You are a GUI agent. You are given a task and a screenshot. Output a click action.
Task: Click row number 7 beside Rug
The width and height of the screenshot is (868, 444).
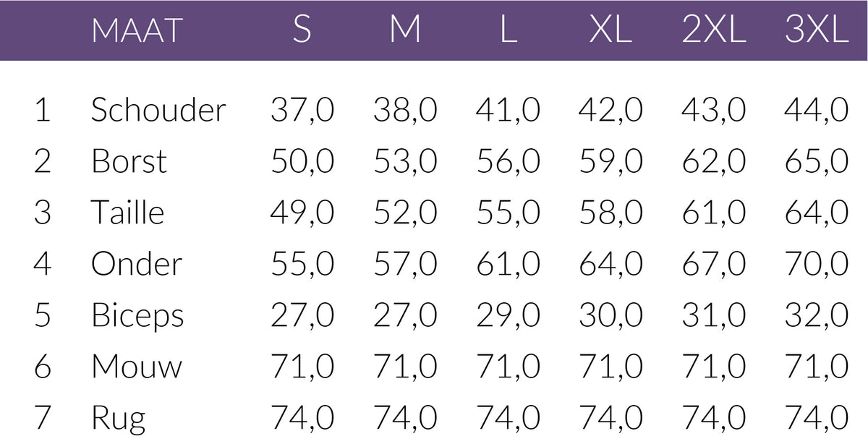(x=43, y=419)
